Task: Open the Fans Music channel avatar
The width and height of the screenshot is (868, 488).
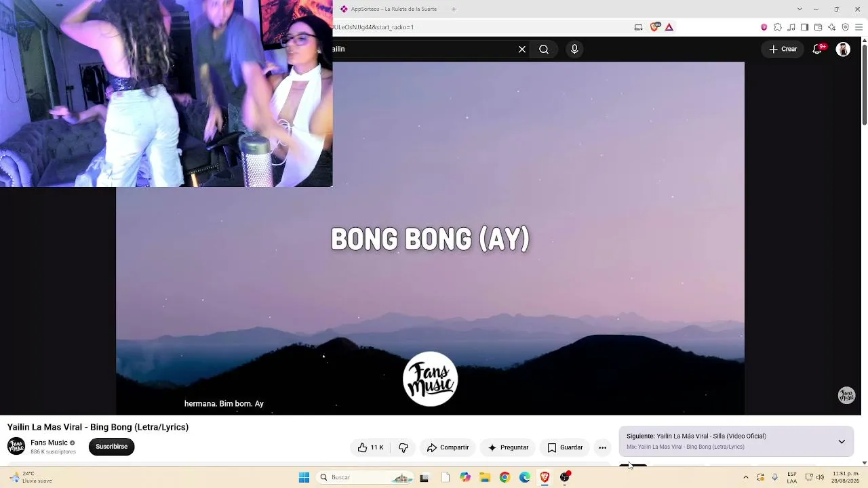Action: 16,446
